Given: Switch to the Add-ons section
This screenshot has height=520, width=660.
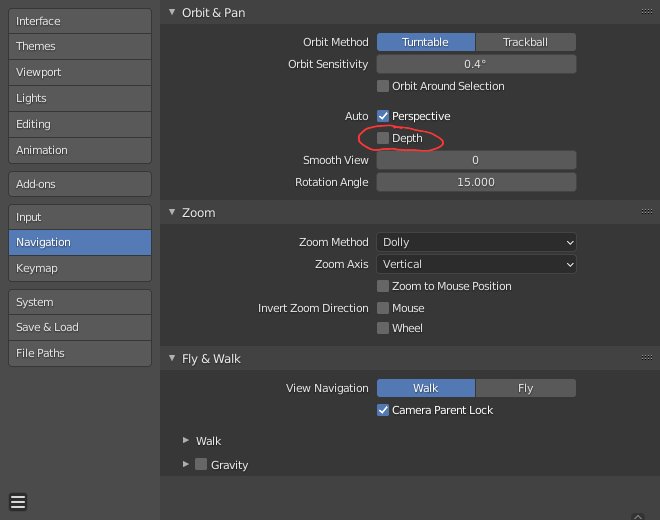Looking at the screenshot, I should 80,184.
